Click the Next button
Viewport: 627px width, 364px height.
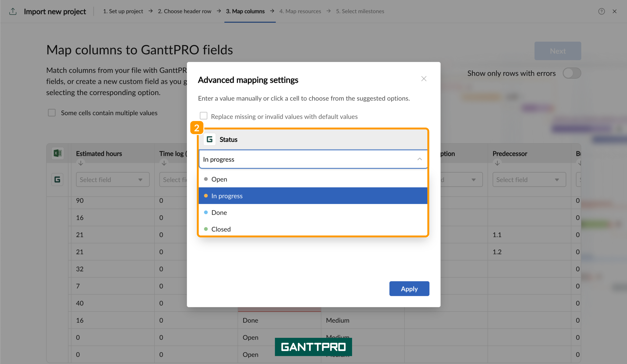[x=558, y=51]
